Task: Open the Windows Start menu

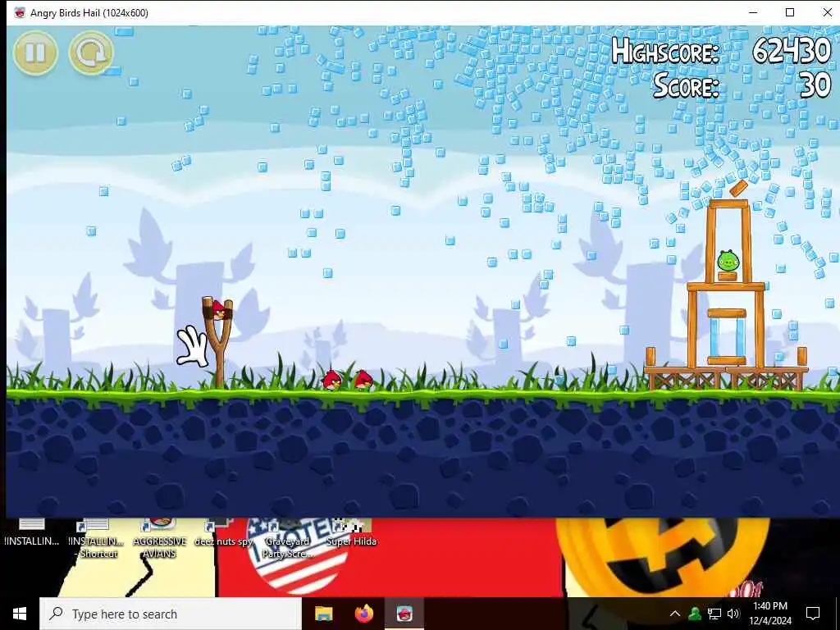Action: pos(20,614)
